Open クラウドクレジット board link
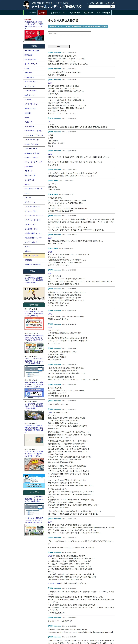The image size is (138, 644). coord(34,104)
